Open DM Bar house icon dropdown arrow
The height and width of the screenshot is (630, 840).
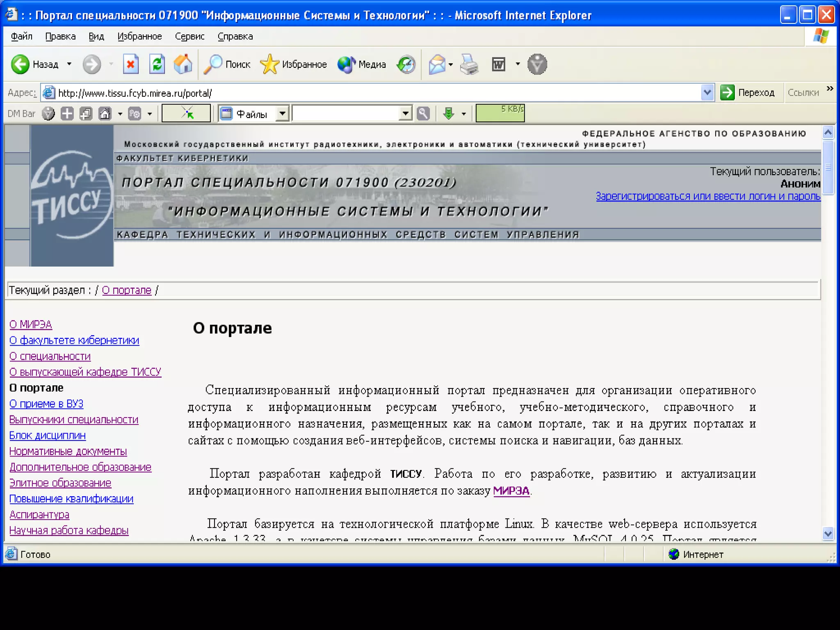[120, 114]
